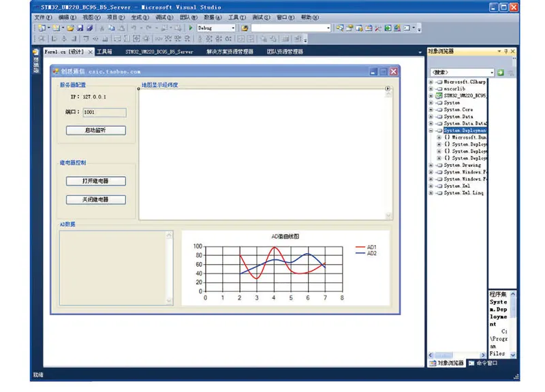Open the object browser search dropdown
Screen dimensions: 545x392
[492, 73]
